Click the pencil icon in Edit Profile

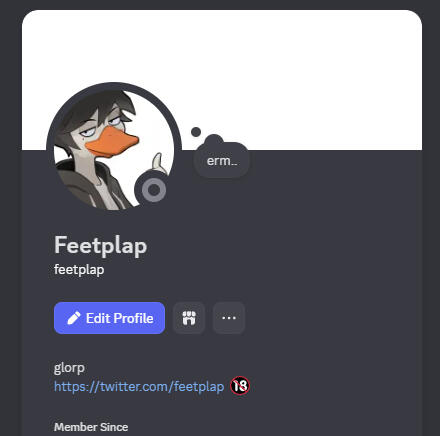74,318
